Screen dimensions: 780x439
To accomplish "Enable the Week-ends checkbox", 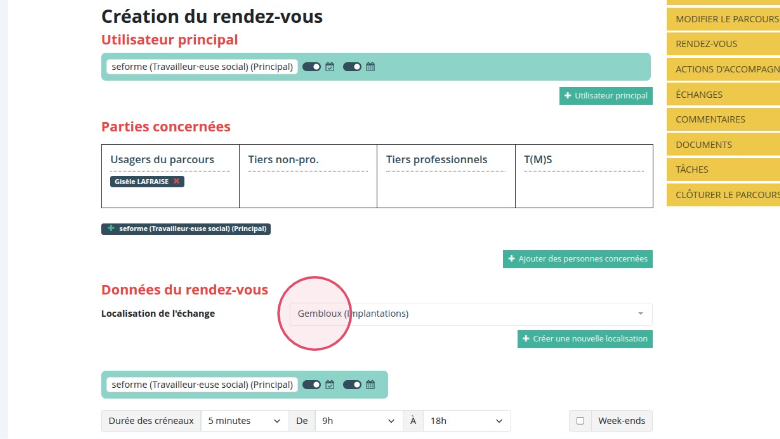I will pos(580,422).
